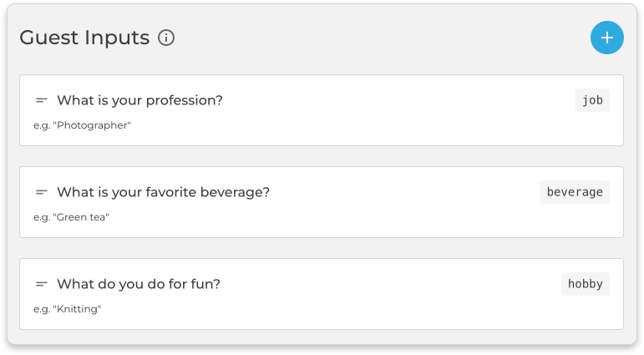Click the 'Photographer' example placeholder text
This screenshot has height=355, width=644.
(83, 125)
